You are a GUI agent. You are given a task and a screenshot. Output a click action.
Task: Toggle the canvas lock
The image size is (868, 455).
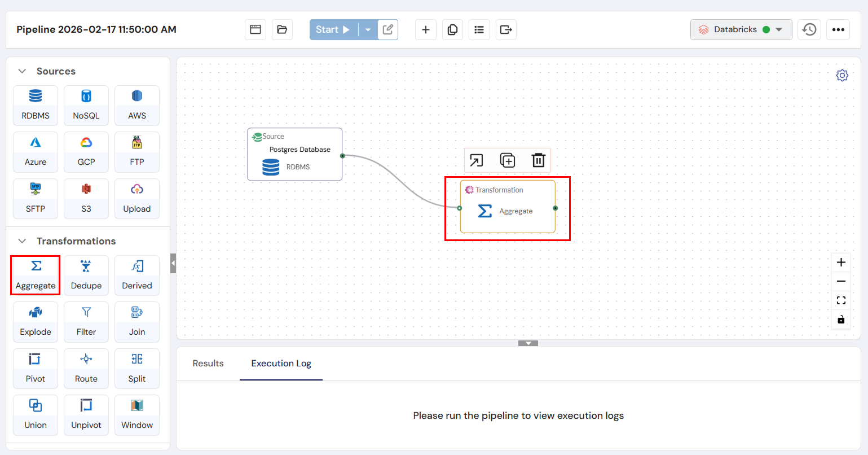point(841,320)
